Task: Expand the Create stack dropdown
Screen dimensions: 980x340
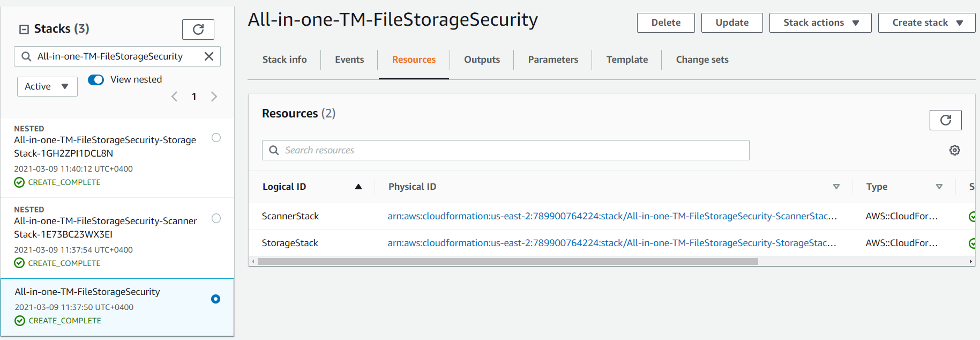Action: [926, 23]
